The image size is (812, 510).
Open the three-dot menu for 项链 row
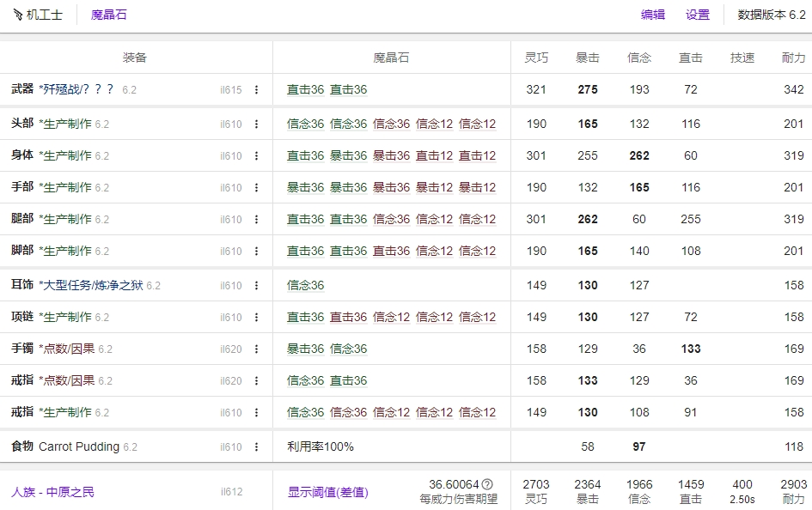click(x=256, y=318)
